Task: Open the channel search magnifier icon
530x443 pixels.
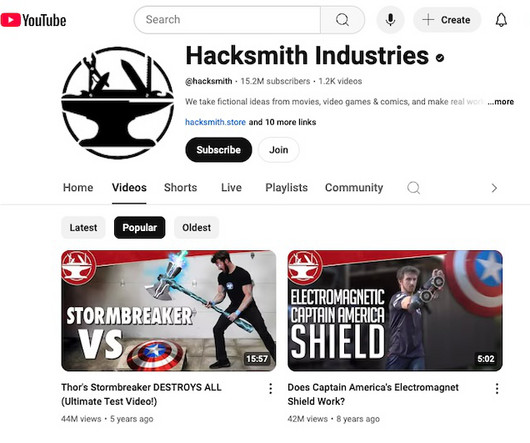Action: tap(413, 188)
